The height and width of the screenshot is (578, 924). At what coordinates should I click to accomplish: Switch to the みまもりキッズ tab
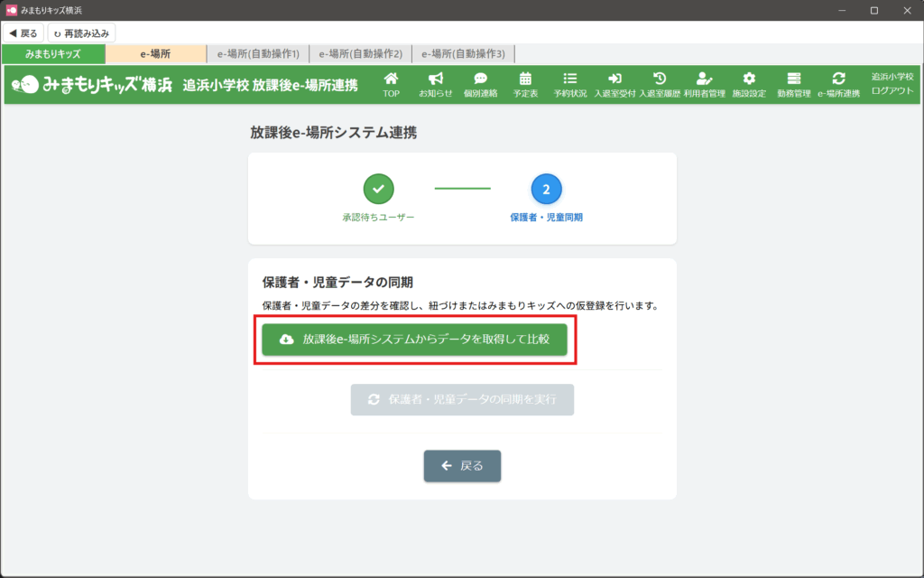click(x=53, y=54)
